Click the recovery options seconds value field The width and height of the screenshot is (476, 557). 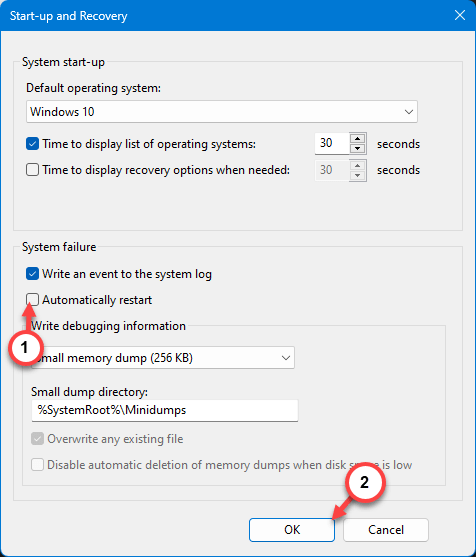(332, 170)
